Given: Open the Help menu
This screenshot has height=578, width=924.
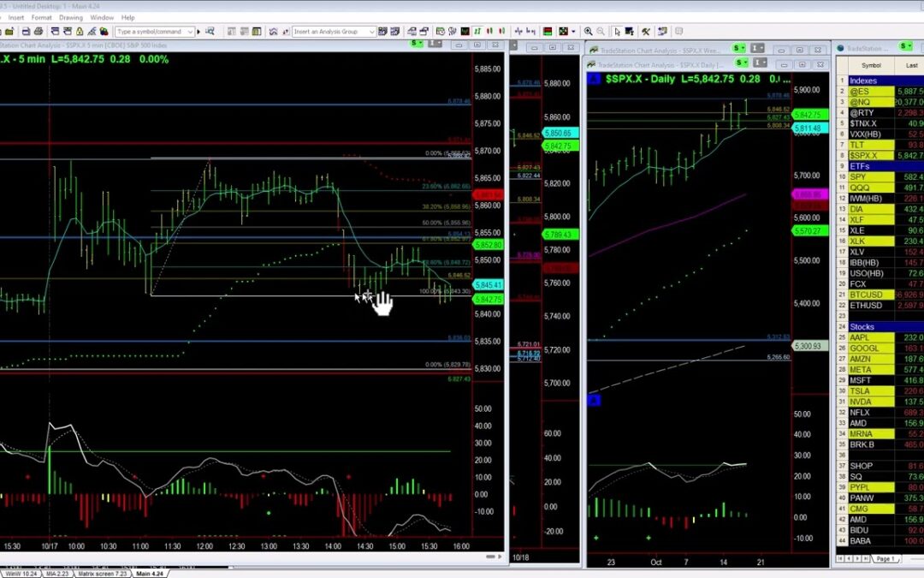Looking at the screenshot, I should (127, 18).
